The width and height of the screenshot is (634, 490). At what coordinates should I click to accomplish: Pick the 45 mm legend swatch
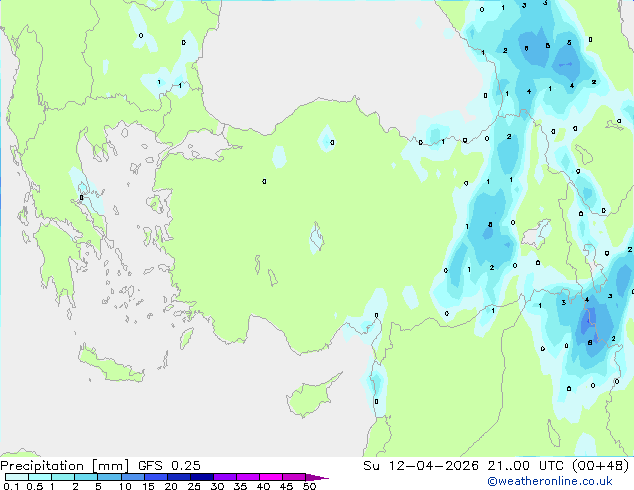(x=294, y=477)
